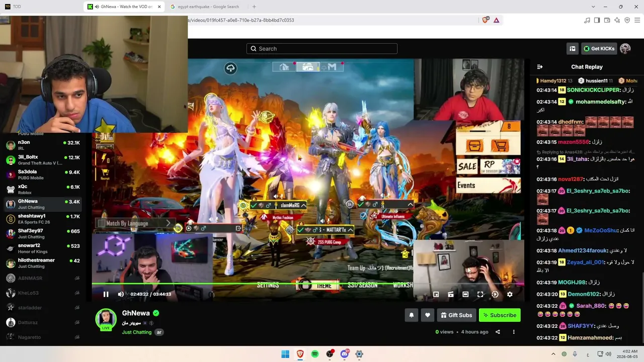Image resolution: width=644 pixels, height=362 pixels.
Task: Open GhNewa's channel name link
Action: point(136,313)
